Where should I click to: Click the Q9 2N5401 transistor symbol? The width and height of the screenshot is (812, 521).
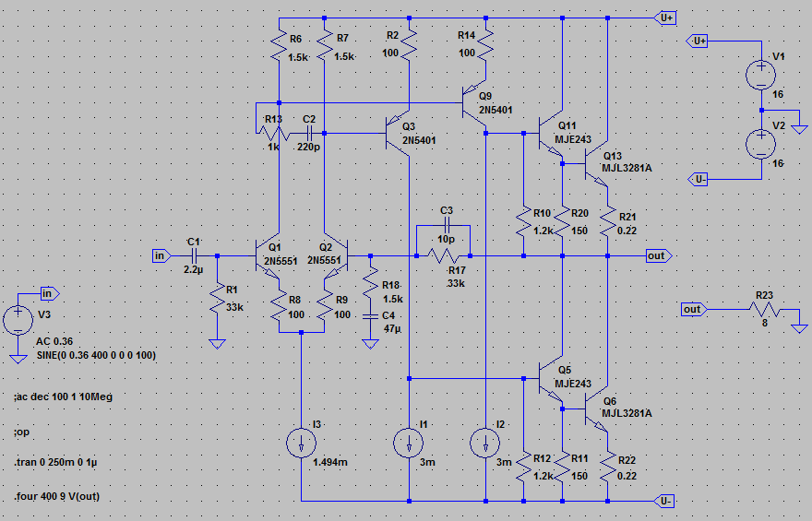click(x=474, y=102)
